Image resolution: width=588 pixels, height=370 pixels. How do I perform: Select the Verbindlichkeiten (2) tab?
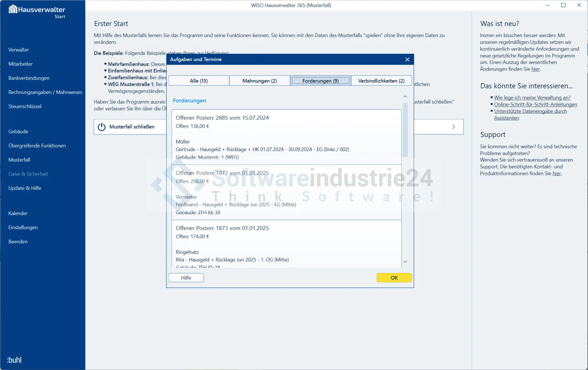click(x=381, y=81)
